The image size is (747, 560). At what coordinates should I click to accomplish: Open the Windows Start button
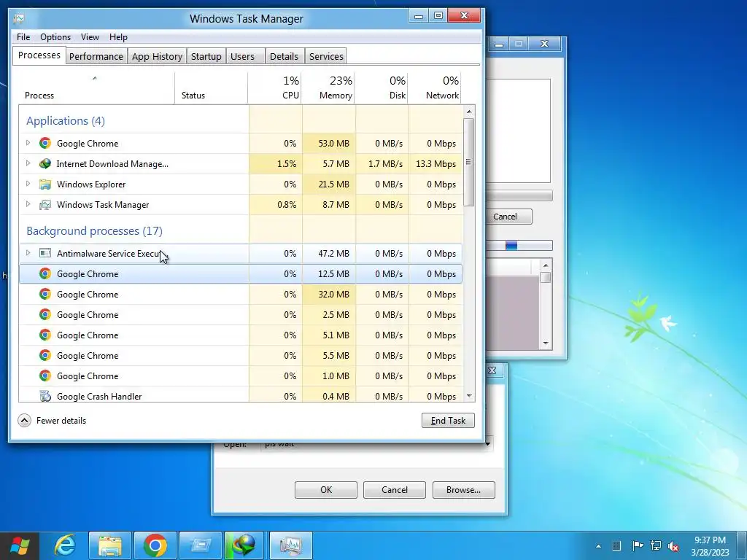coord(19,545)
